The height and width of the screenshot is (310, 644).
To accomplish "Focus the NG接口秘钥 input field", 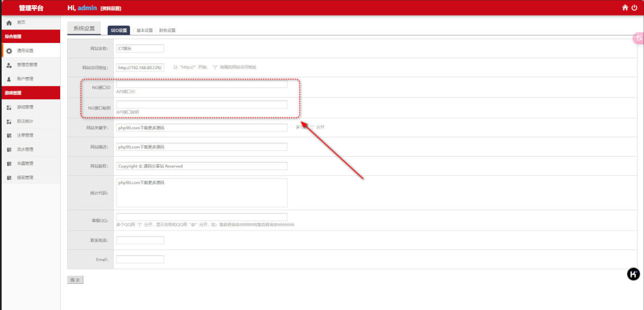I will tap(201, 105).
